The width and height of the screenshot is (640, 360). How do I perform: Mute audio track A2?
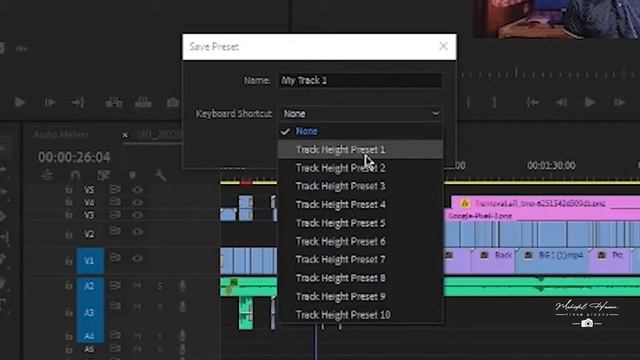click(x=137, y=286)
